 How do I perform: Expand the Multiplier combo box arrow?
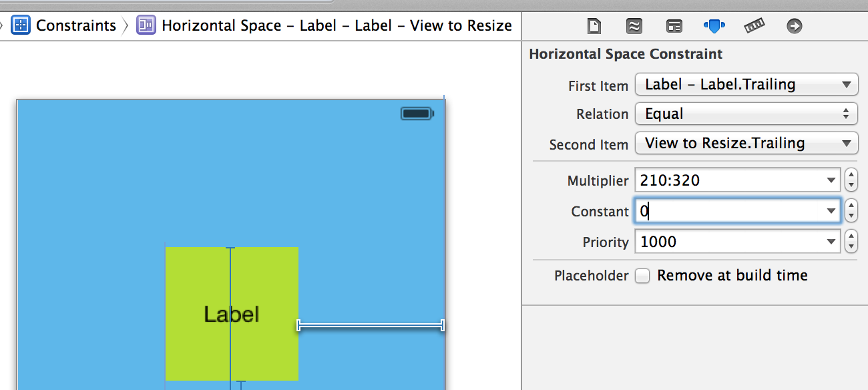point(831,180)
